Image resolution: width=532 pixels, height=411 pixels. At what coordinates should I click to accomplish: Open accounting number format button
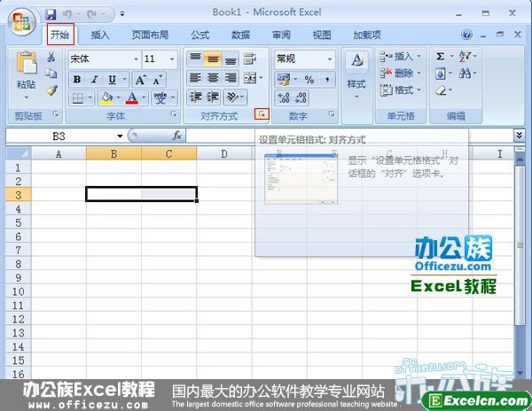point(284,80)
